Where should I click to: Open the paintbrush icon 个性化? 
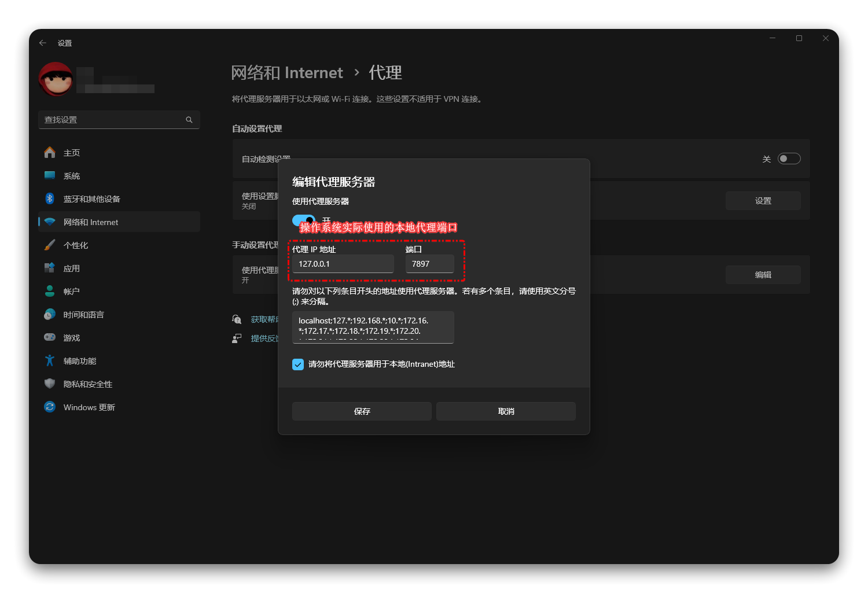(x=50, y=245)
